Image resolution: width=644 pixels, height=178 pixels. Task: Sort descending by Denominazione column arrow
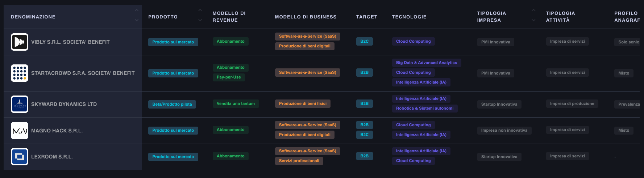click(137, 20)
